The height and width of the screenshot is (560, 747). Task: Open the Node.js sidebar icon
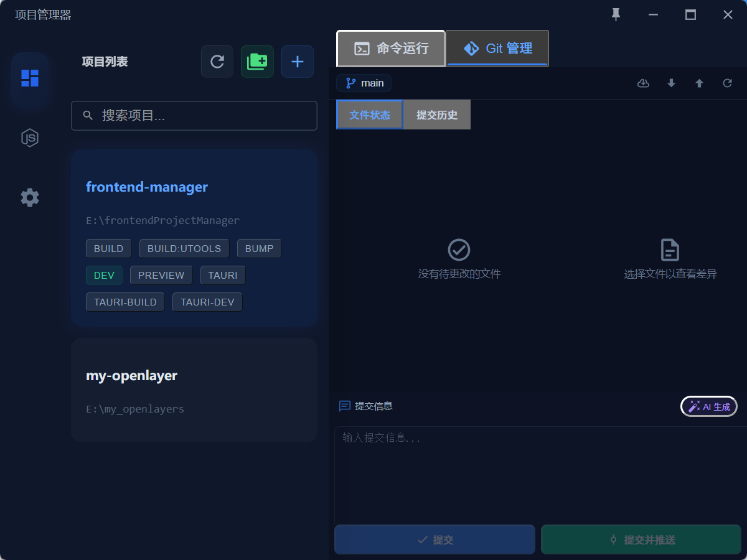(30, 138)
